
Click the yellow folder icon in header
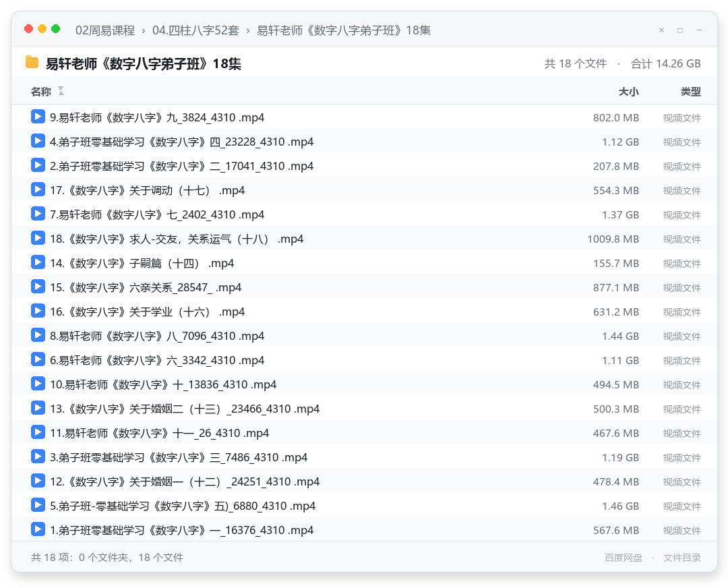click(x=32, y=62)
